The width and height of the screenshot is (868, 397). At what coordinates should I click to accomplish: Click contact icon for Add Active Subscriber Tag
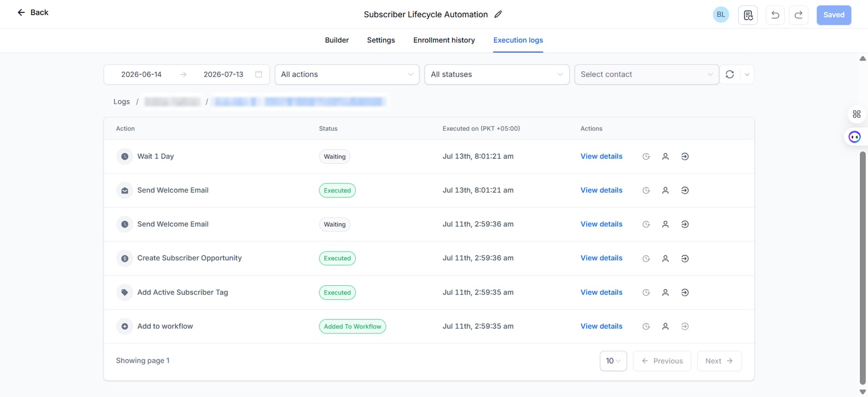point(665,293)
